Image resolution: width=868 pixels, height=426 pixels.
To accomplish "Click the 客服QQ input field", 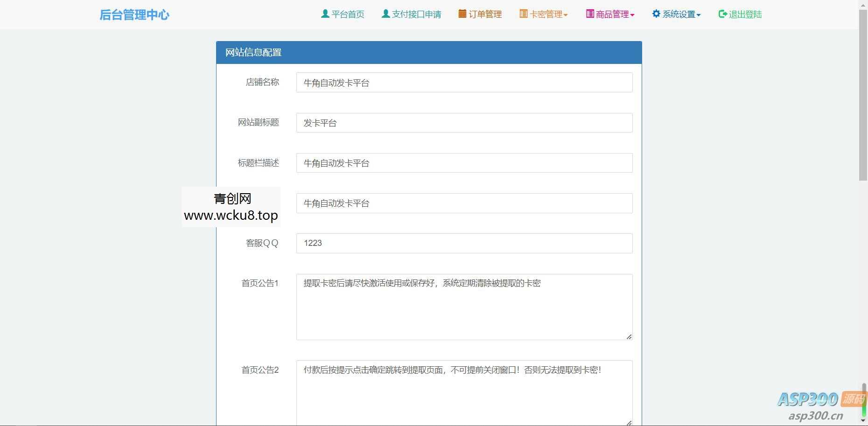I will click(464, 243).
